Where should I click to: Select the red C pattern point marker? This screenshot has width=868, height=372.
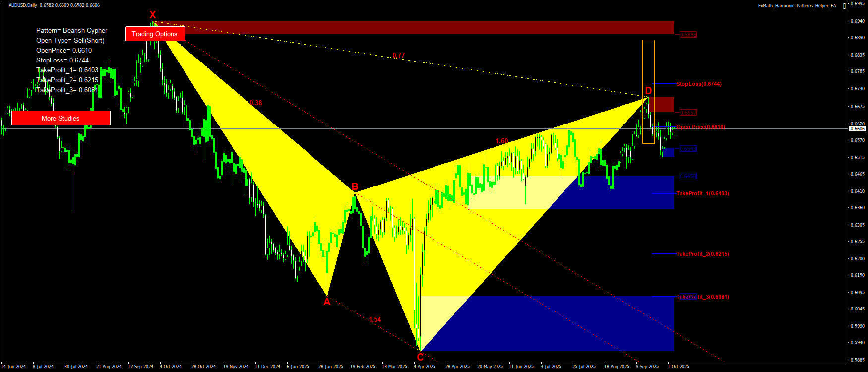[420, 357]
